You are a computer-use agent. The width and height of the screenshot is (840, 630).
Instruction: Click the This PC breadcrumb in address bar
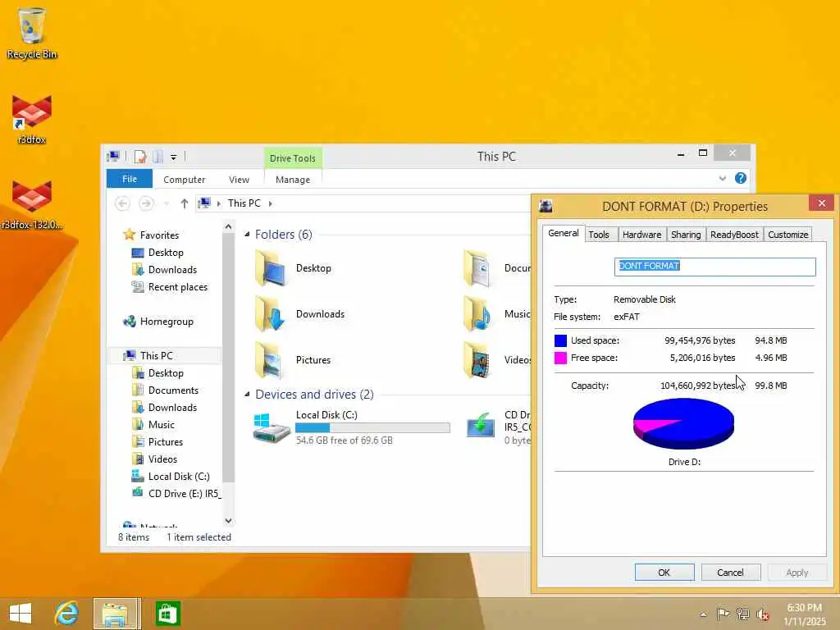(244, 203)
